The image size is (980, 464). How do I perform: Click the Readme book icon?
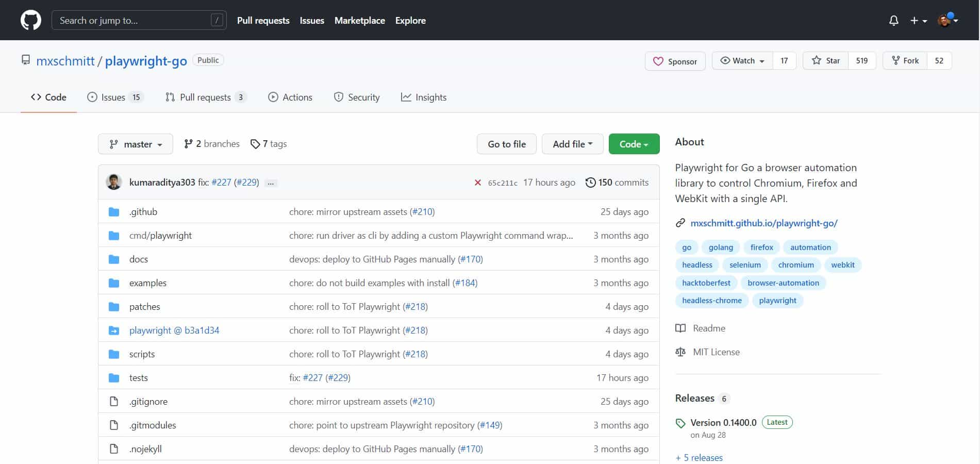coord(680,328)
